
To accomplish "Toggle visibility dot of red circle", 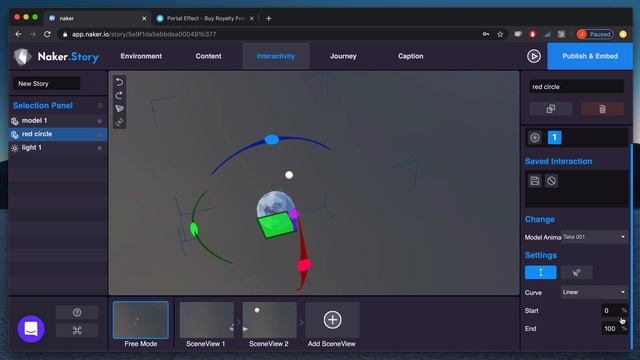I will (100, 134).
